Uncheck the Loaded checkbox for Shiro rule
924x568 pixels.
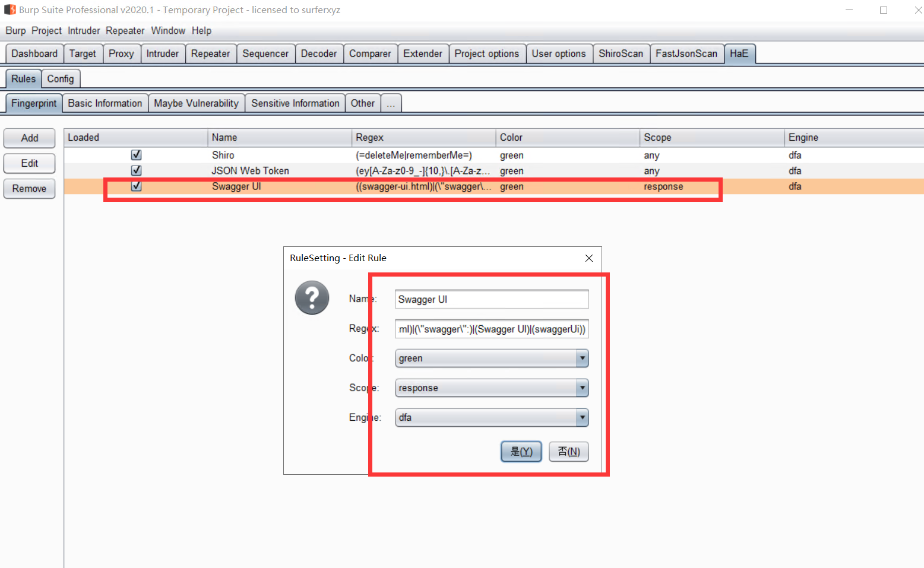click(x=136, y=155)
